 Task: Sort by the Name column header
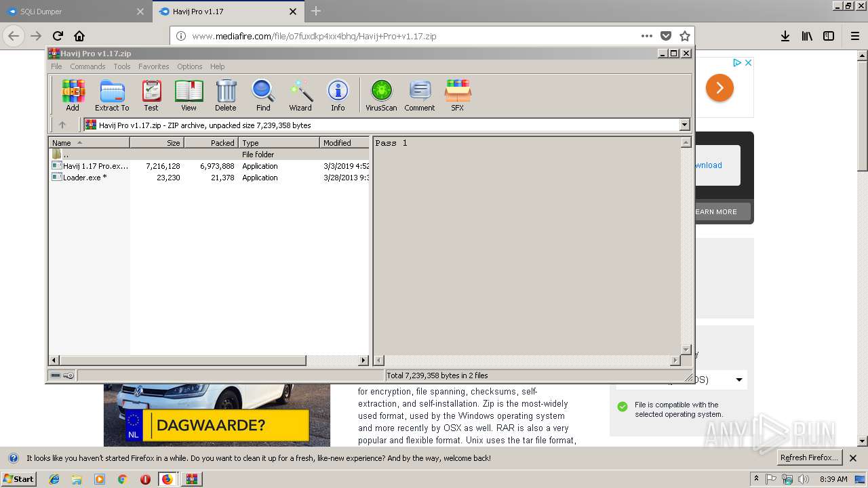(90, 143)
